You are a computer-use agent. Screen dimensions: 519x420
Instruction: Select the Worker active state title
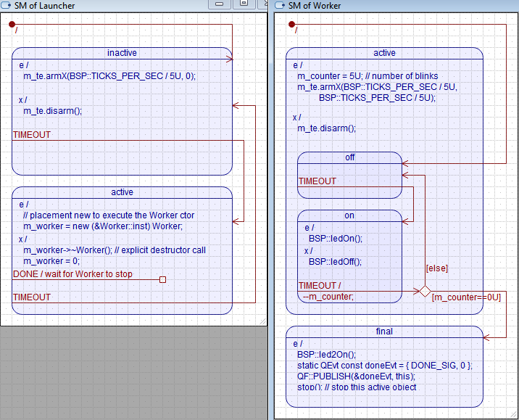pos(384,53)
